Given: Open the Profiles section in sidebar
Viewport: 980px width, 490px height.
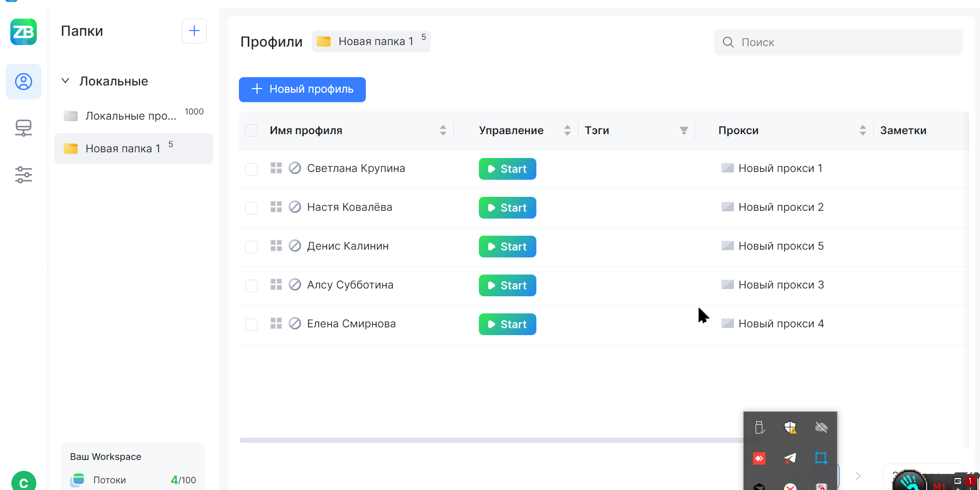Looking at the screenshot, I should (x=23, y=82).
